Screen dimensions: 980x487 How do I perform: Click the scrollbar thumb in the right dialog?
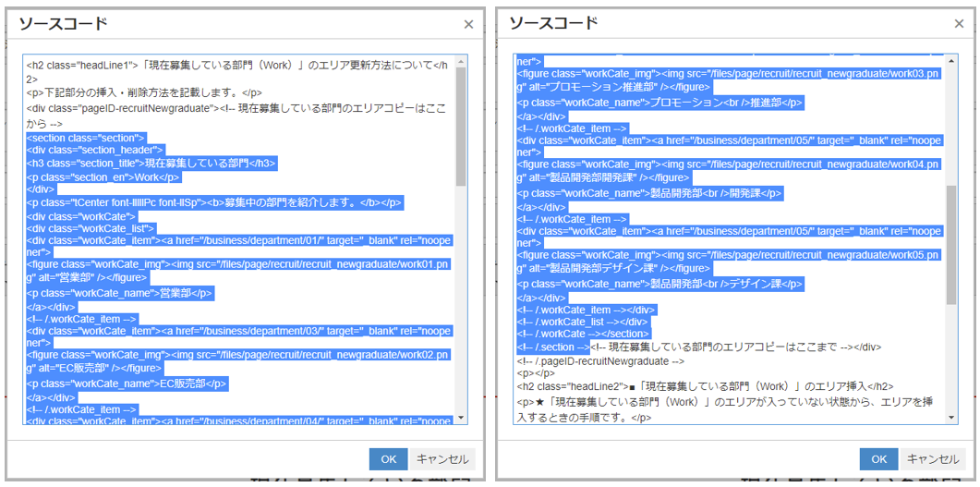(x=951, y=245)
